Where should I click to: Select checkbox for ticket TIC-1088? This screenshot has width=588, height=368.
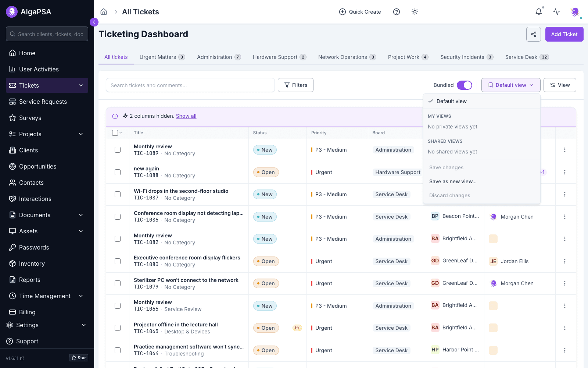[x=118, y=172]
